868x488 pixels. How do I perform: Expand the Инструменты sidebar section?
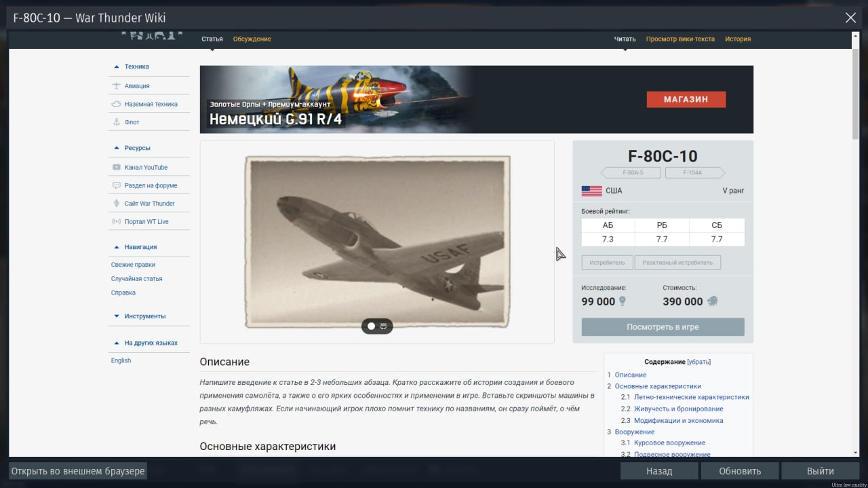coord(117,316)
